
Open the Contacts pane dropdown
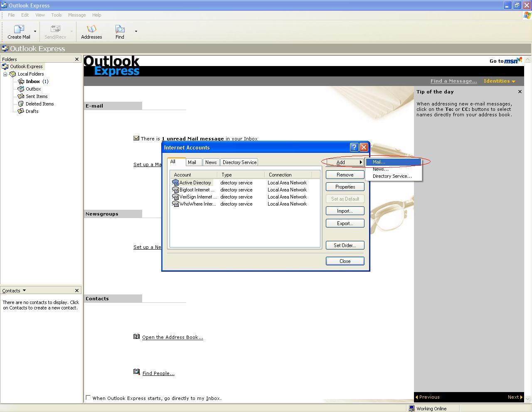[x=24, y=290]
